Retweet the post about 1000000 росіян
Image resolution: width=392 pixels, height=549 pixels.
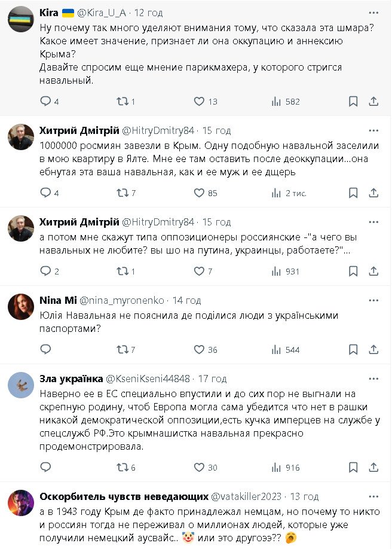tap(122, 193)
